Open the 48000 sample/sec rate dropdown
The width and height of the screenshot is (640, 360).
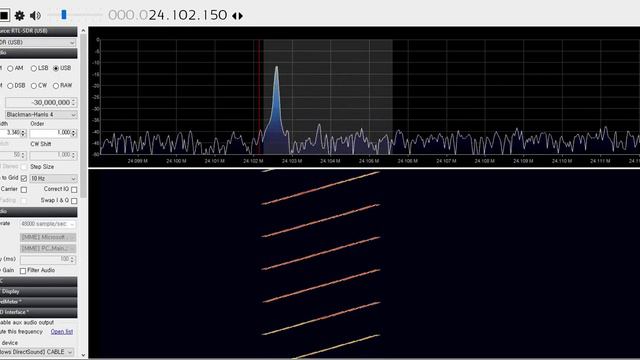point(48,224)
